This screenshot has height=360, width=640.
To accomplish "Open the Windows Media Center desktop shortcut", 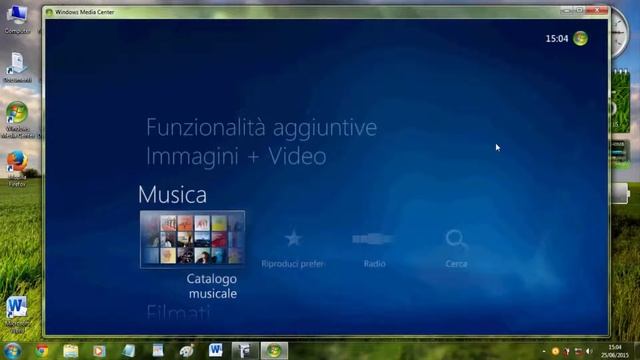I will (17, 120).
